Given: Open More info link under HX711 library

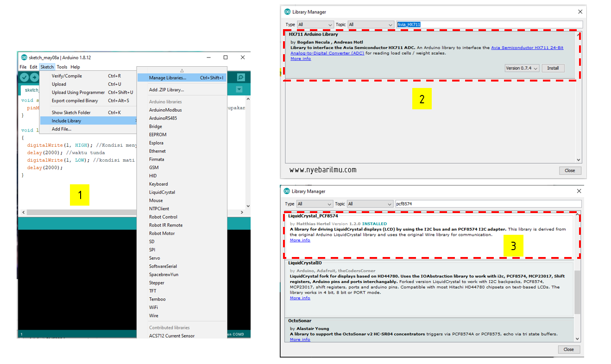Looking at the screenshot, I should click(x=301, y=59).
